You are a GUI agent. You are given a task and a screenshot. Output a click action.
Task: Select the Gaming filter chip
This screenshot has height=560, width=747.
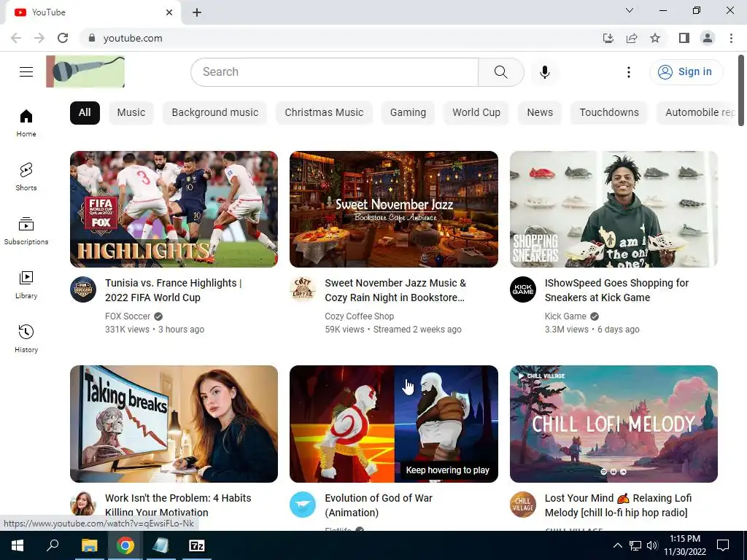tap(408, 113)
